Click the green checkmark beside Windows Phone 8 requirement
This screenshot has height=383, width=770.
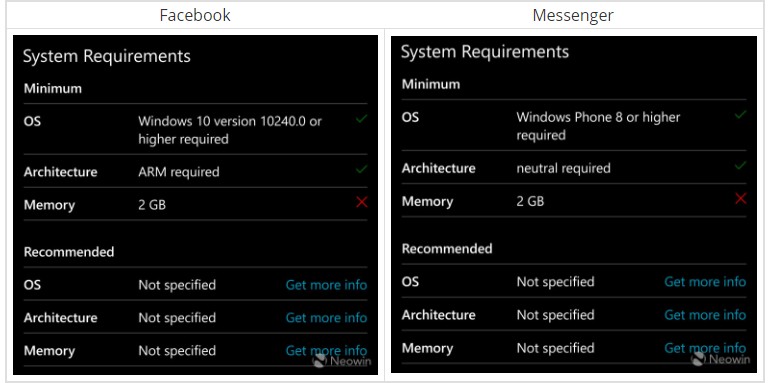(x=740, y=115)
